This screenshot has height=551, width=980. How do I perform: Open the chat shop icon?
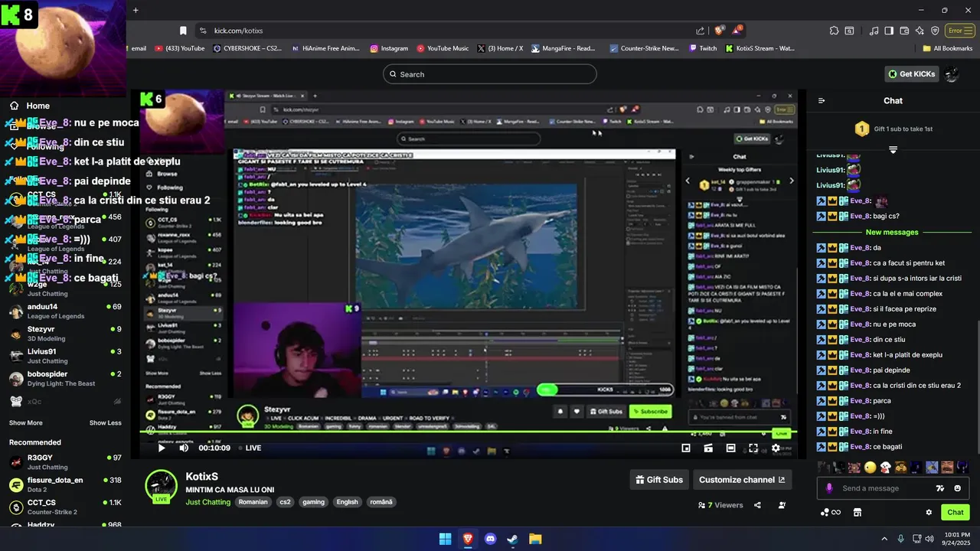pos(857,512)
